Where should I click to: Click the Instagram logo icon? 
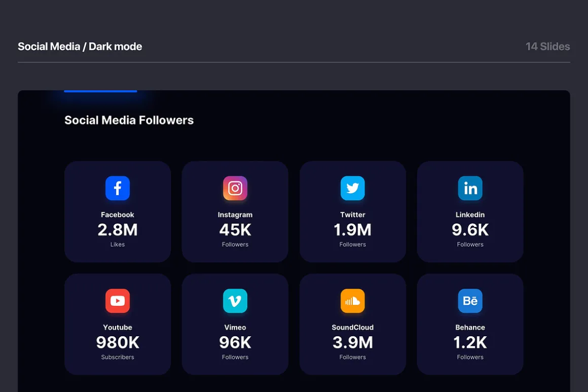tap(235, 188)
